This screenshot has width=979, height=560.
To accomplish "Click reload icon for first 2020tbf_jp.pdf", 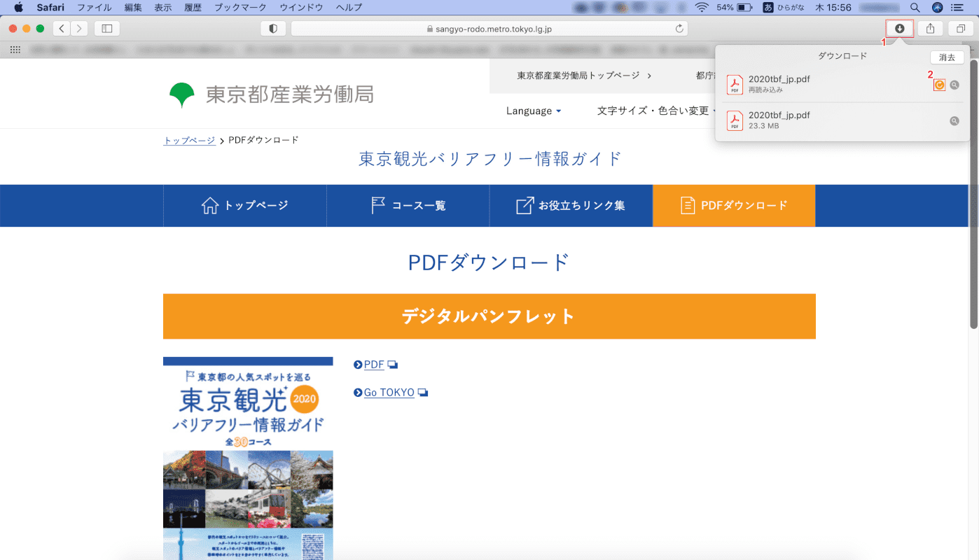I will pyautogui.click(x=940, y=85).
